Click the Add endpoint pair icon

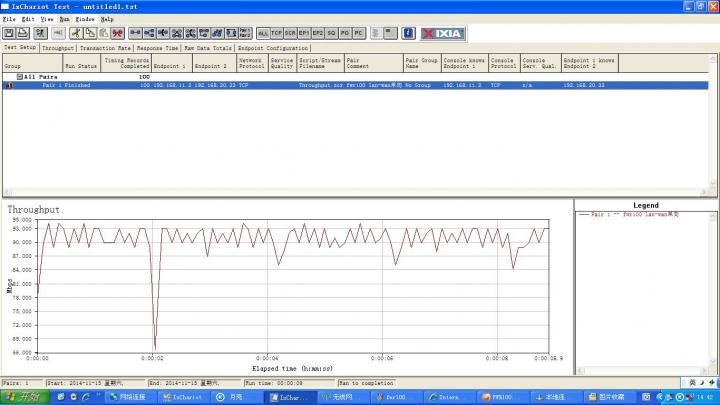pos(135,33)
